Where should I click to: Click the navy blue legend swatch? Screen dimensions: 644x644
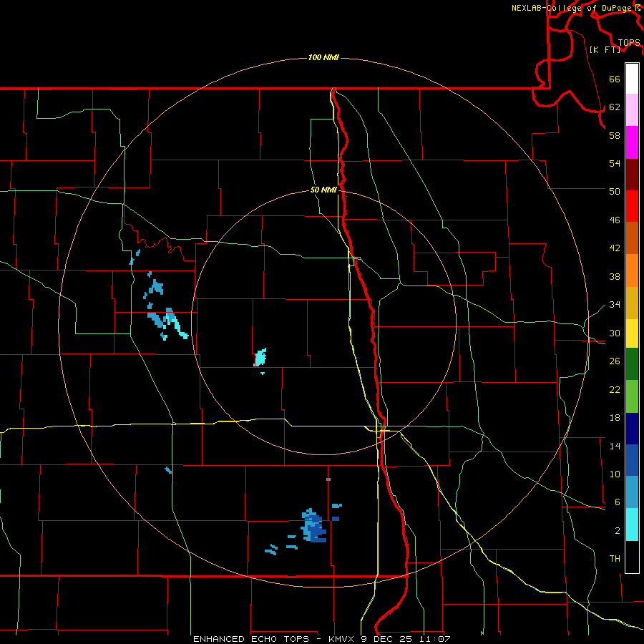coord(632,429)
